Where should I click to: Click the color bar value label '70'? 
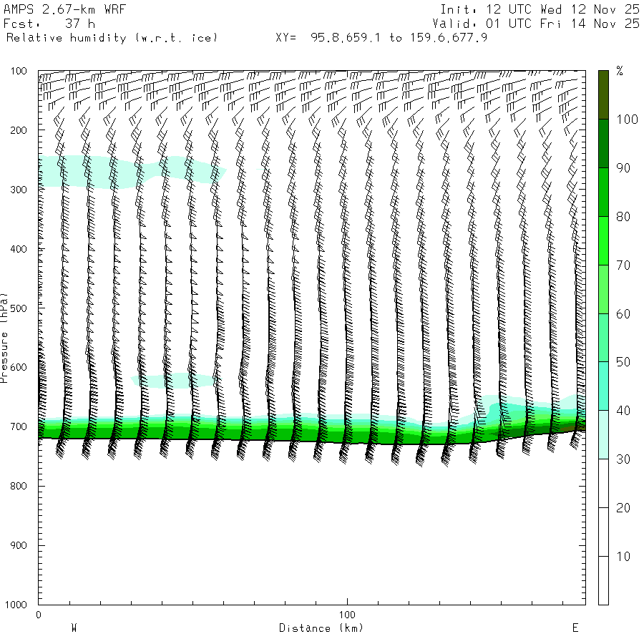click(623, 265)
